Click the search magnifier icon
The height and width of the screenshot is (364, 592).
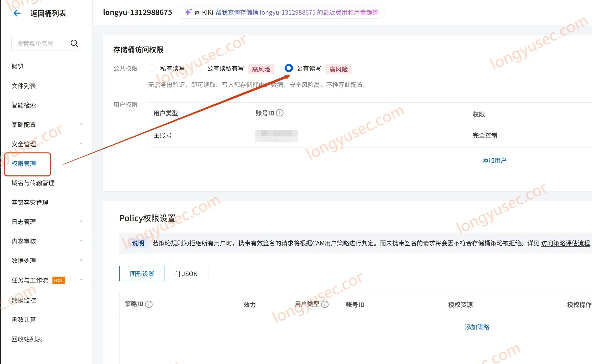[x=74, y=44]
